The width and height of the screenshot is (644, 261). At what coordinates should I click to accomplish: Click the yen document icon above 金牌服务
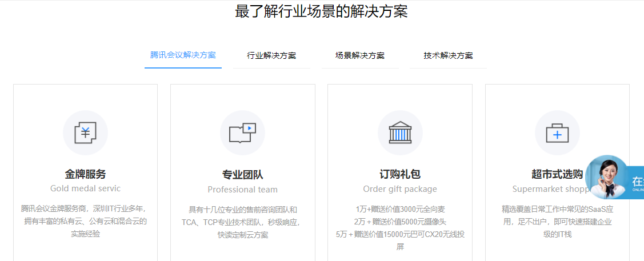[86, 133]
